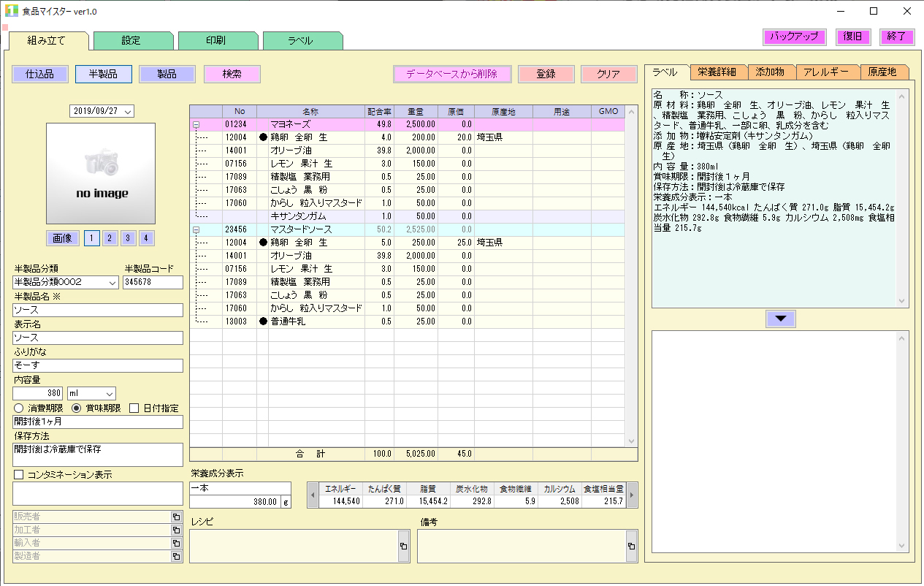Click the 380.00 weight field
Viewport: 924px width, 586px height.
[x=235, y=501]
